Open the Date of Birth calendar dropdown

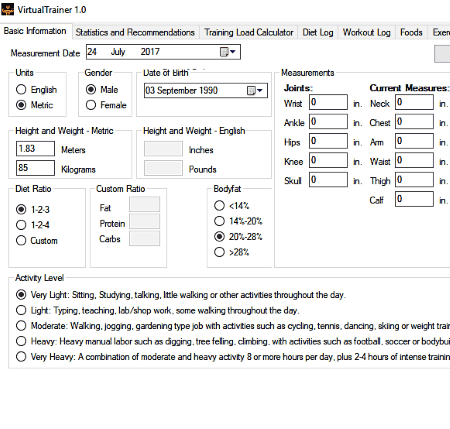pos(255,90)
